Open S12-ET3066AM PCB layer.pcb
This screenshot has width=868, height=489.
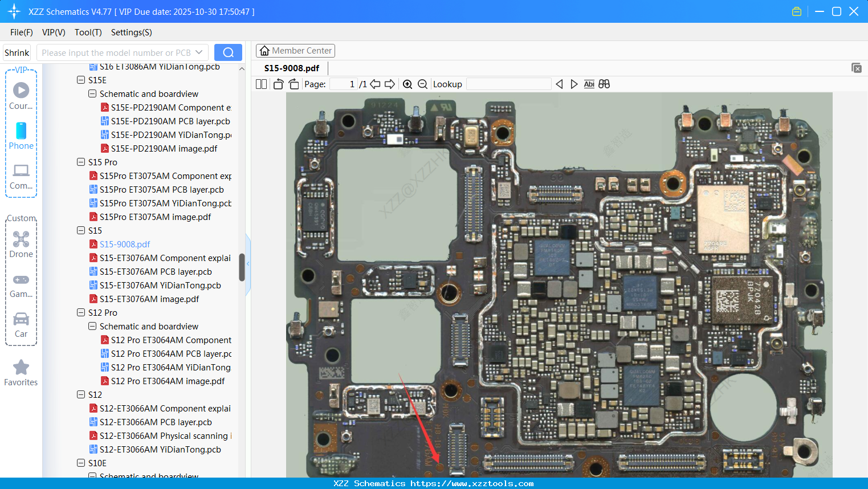tap(156, 422)
